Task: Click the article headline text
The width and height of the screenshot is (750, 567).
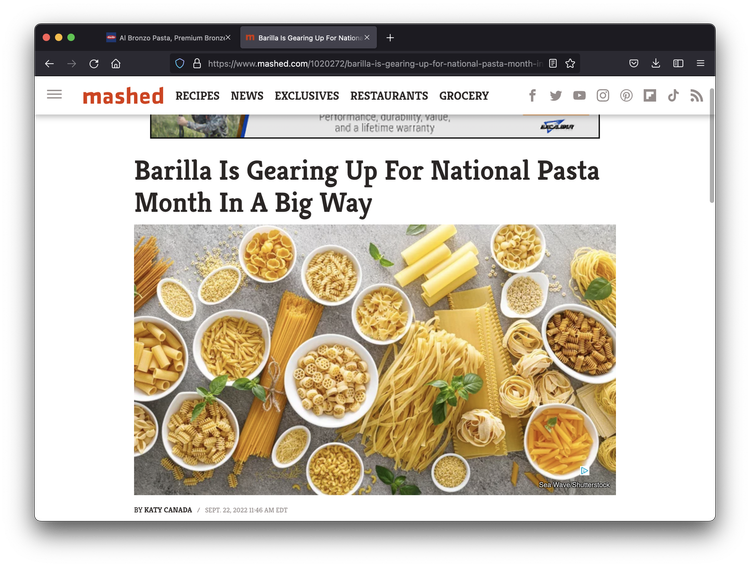Action: point(366,186)
